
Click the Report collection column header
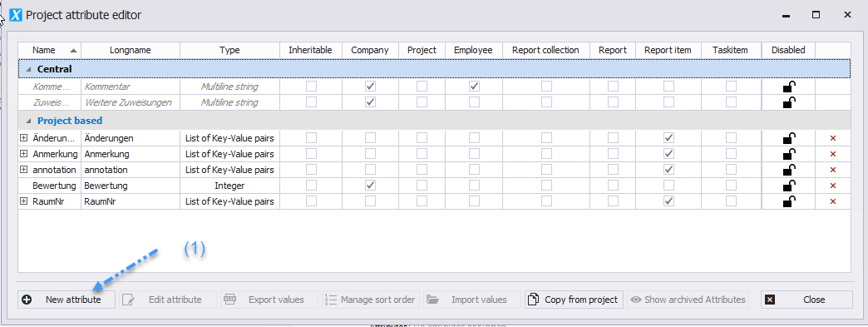pos(545,50)
